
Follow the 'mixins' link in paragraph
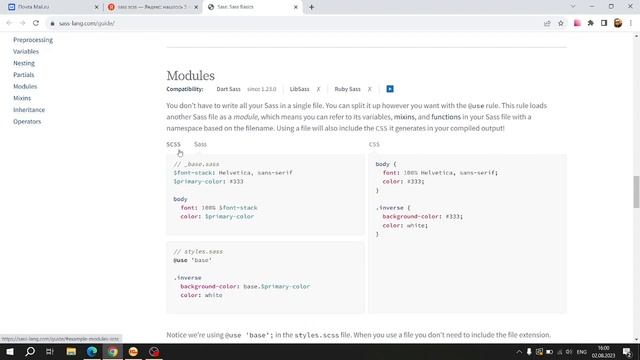pyautogui.click(x=404, y=117)
